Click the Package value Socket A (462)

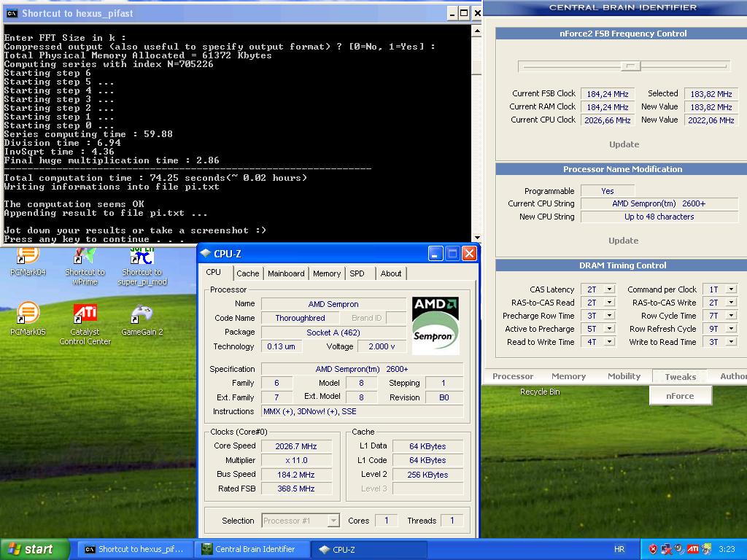tap(333, 332)
